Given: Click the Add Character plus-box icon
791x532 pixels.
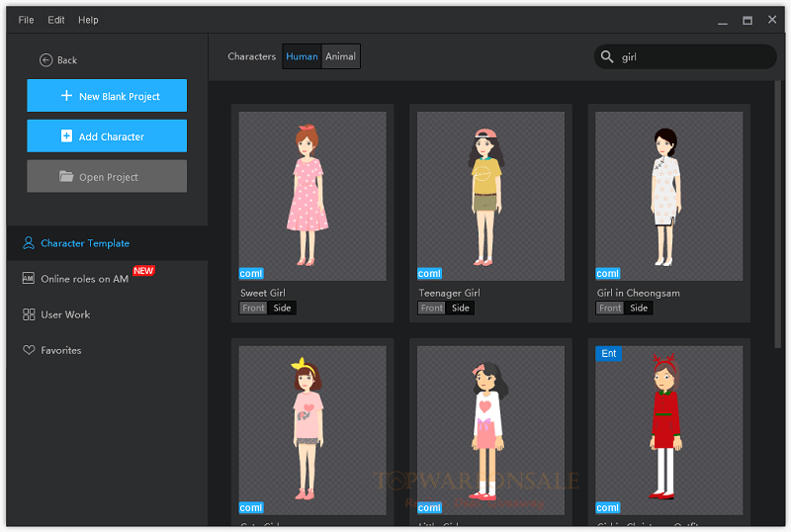Looking at the screenshot, I should pyautogui.click(x=66, y=135).
